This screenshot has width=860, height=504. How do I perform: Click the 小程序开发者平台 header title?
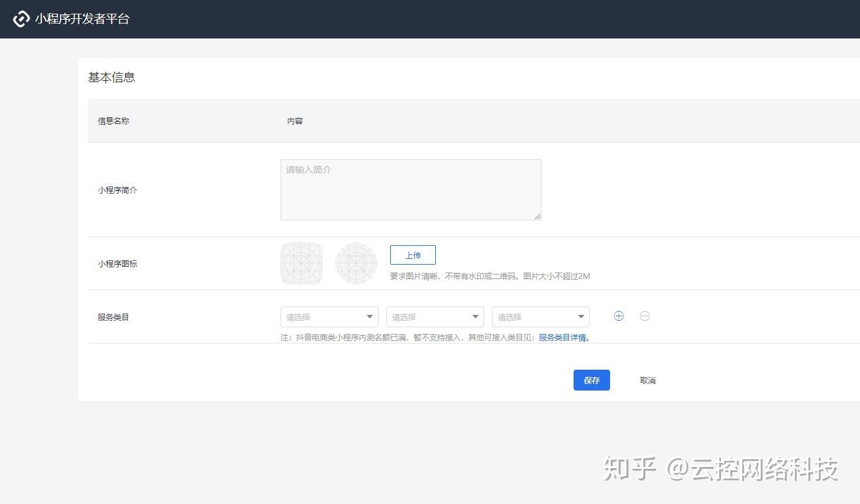click(82, 19)
